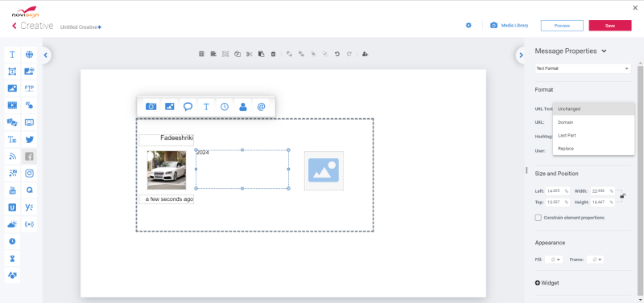Select the white car thumbnail

[x=167, y=170]
